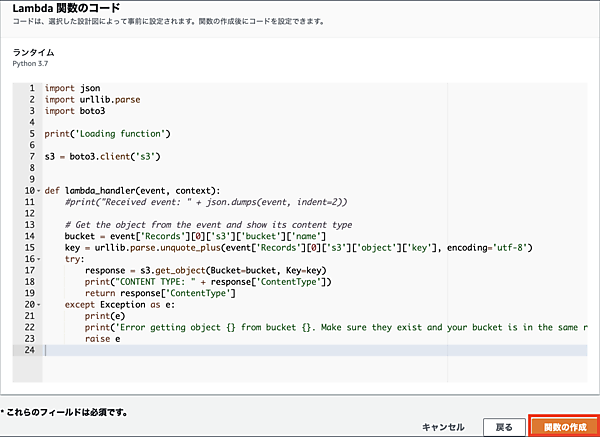Image resolution: width=600 pixels, height=437 pixels.
Task: Click line number 24 in the gutter
Action: tap(30, 349)
